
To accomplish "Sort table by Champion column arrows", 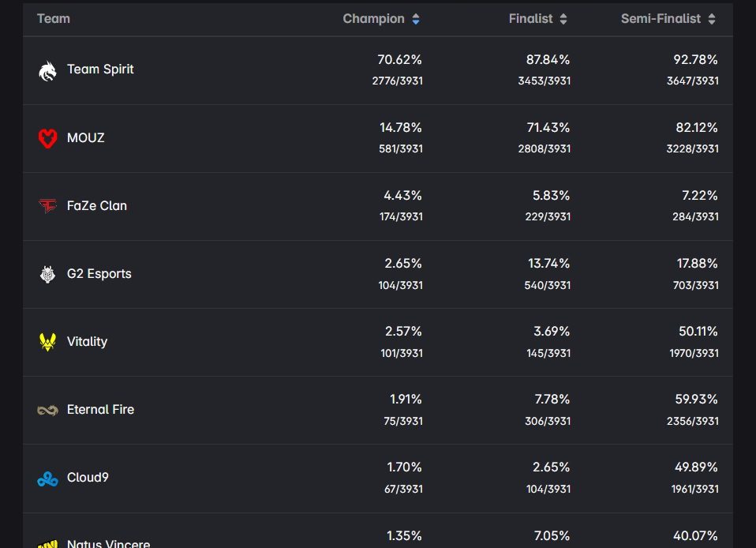I will pyautogui.click(x=416, y=19).
